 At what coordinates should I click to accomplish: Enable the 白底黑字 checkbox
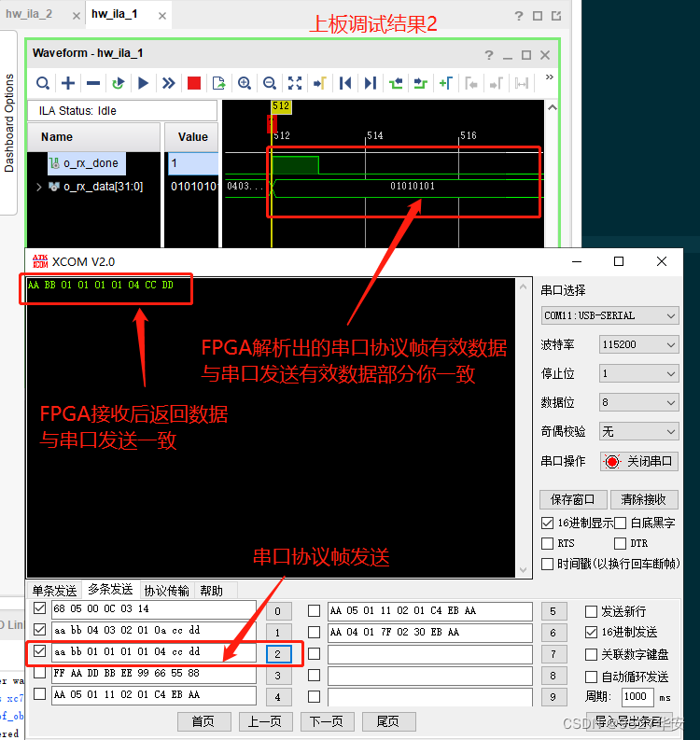click(621, 523)
